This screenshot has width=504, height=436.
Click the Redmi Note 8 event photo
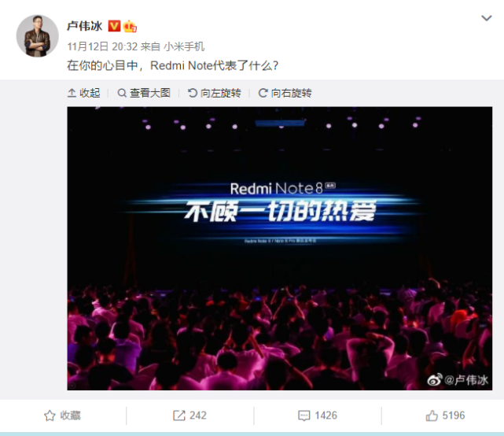tap(279, 249)
